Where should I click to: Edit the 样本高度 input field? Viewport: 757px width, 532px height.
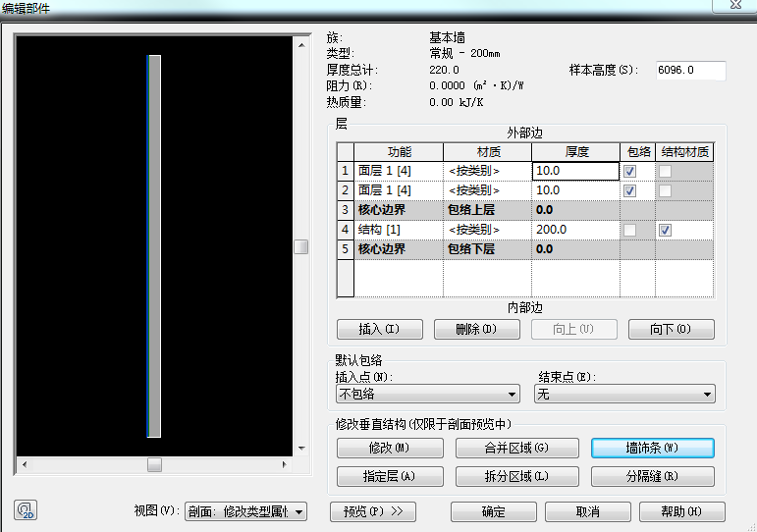(690, 71)
